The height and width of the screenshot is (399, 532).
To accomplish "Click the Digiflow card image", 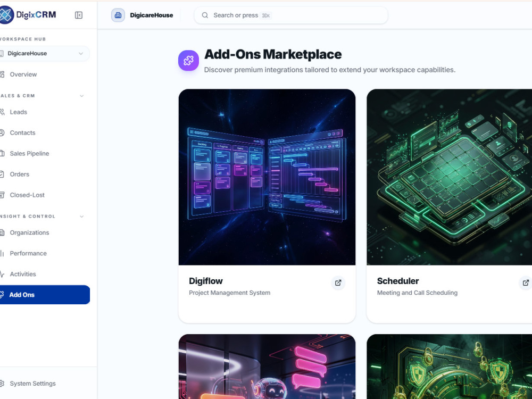I will point(267,177).
